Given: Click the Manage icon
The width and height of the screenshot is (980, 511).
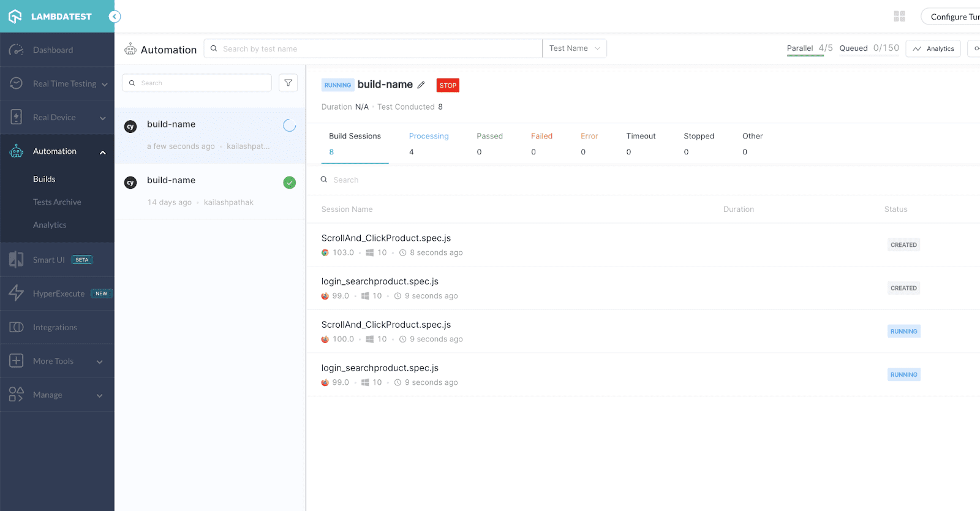Looking at the screenshot, I should pyautogui.click(x=17, y=394).
